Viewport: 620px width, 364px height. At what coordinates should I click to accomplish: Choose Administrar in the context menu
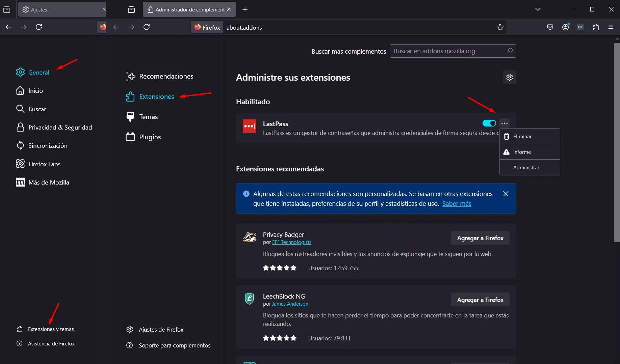coord(526,168)
